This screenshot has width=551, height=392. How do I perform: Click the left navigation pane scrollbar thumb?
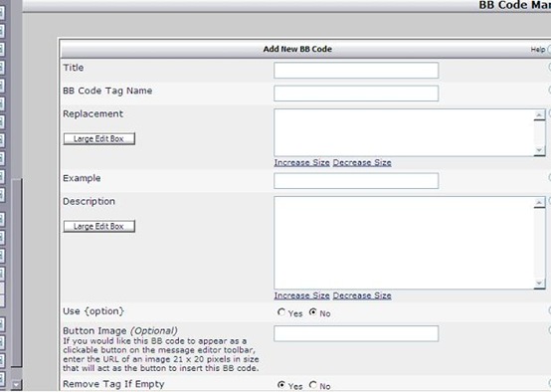17,273
